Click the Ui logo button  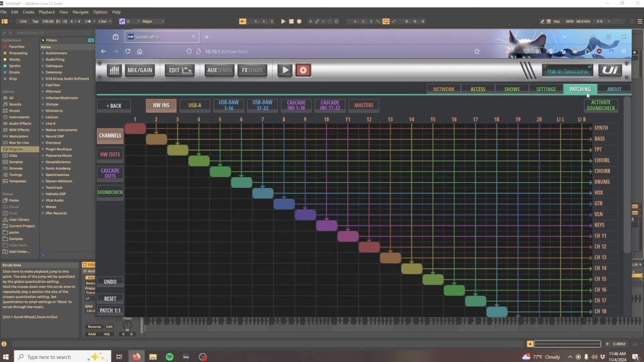point(610,71)
